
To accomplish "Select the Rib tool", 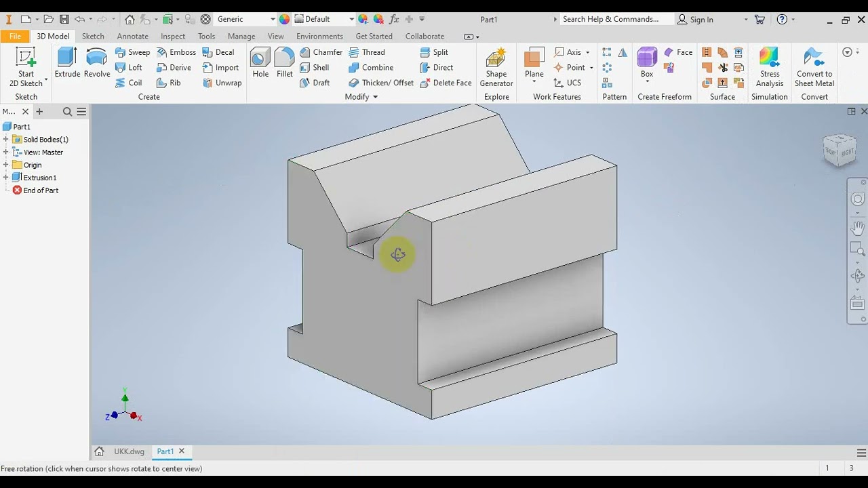I will (169, 83).
